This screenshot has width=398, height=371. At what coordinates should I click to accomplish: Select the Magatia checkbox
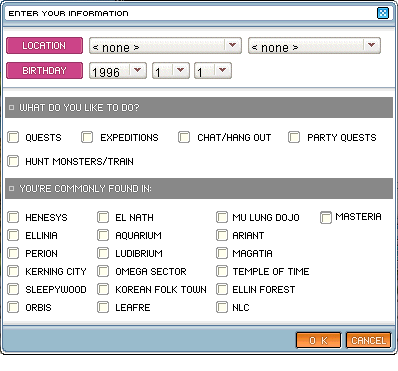[222, 253]
